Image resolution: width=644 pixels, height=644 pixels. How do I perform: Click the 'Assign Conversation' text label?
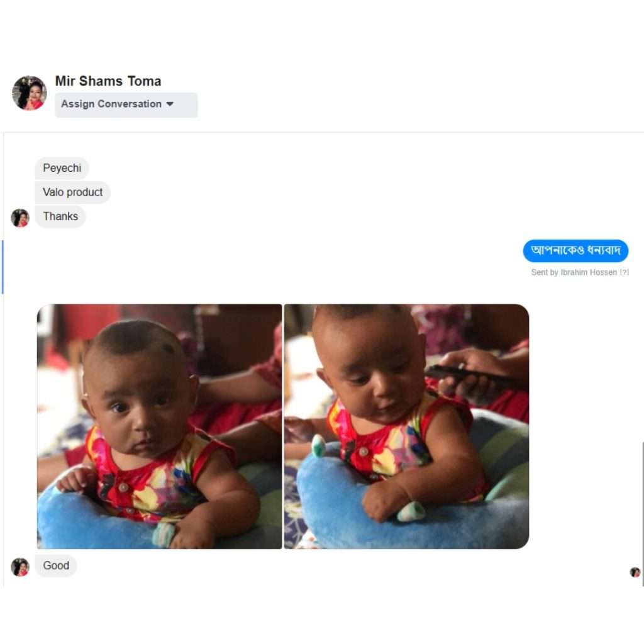111,104
